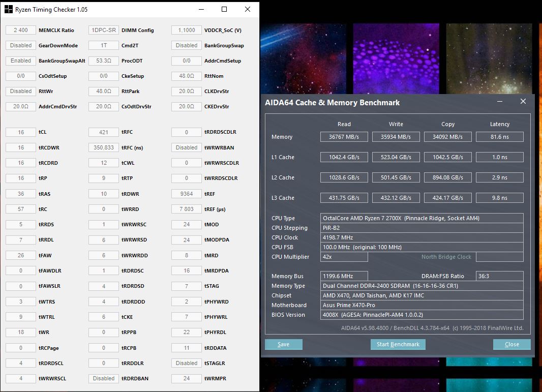Click Motherboard value Asus Prime X470-Pro
This screenshot has width=542, height=392.
coord(421,305)
